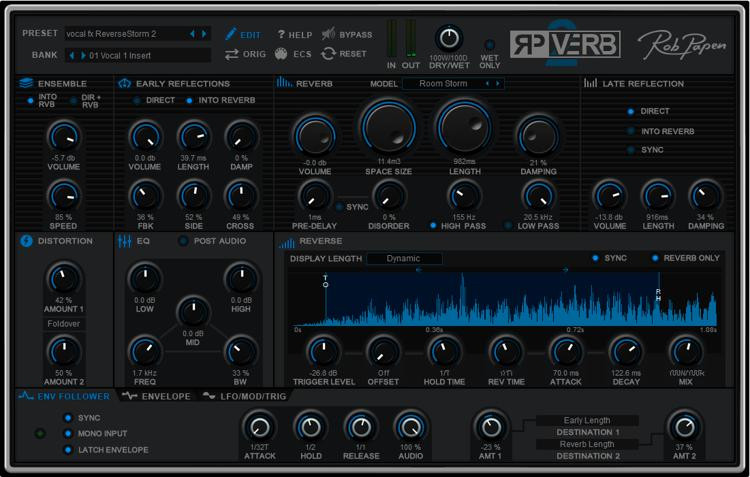Toggle Mono Input option
This screenshot has height=477, width=750.
click(68, 433)
